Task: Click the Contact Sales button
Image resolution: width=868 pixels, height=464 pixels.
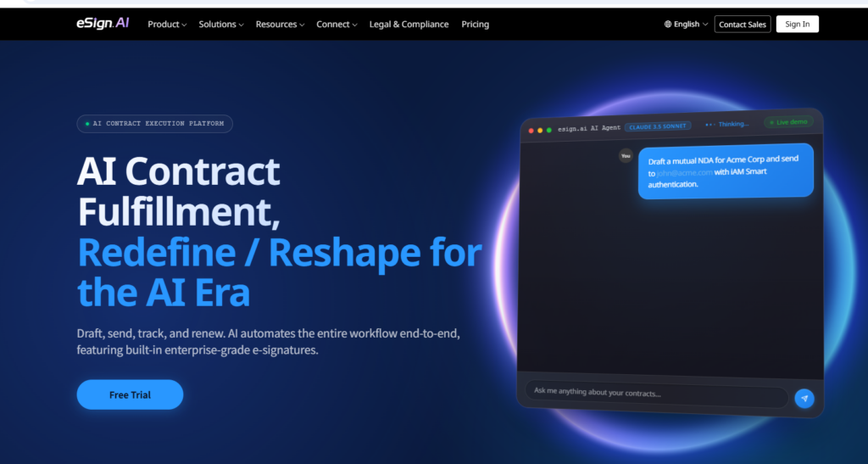Action: (743, 24)
